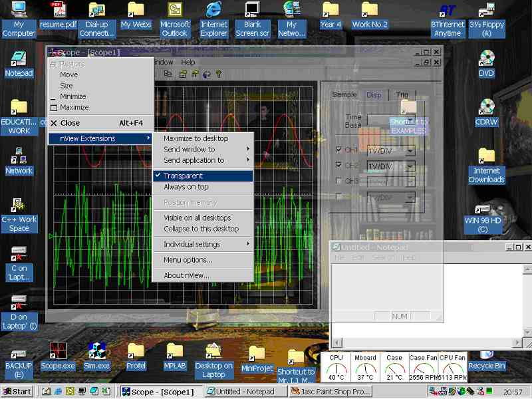Screen dimensions: 532x399
Task: Switch to the Trig tab
Action: click(402, 95)
